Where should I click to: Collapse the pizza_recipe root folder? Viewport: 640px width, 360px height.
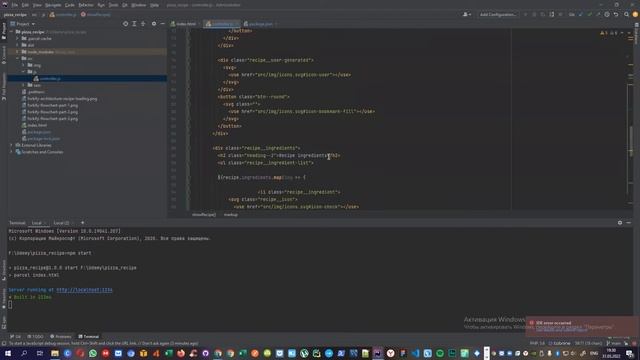pos(12,32)
